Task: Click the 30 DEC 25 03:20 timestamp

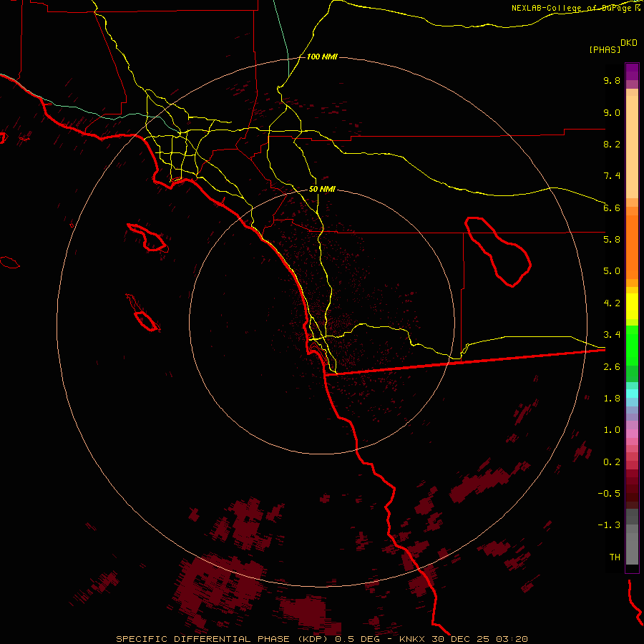Action: (479, 639)
